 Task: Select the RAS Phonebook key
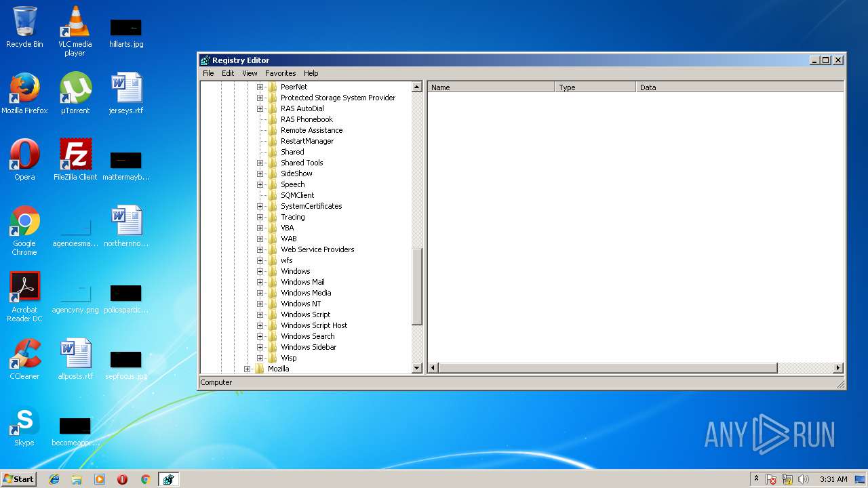[x=307, y=119]
